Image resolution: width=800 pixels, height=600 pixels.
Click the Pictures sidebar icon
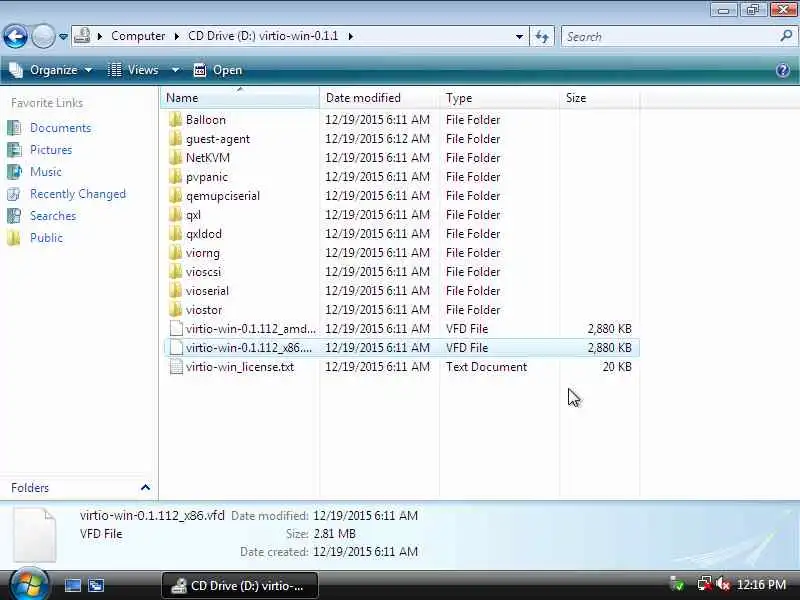(x=14, y=149)
